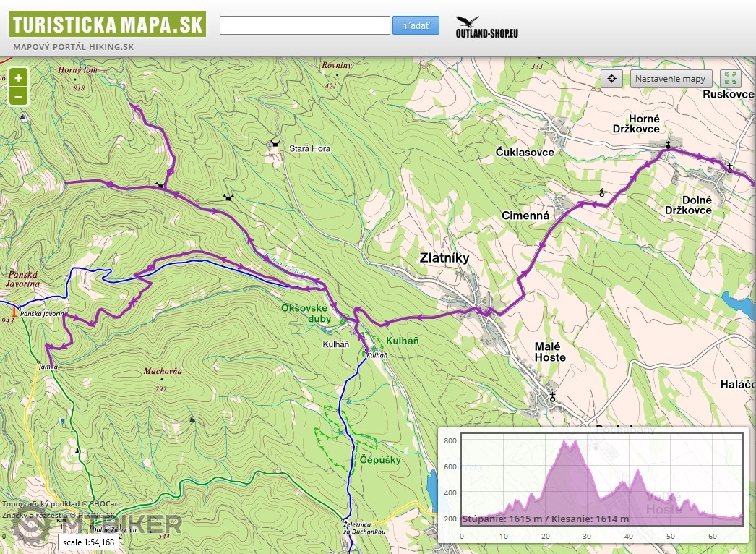This screenshot has height=554, width=756.
Task: Open Nastavenie mapy settings panel
Action: click(x=671, y=78)
